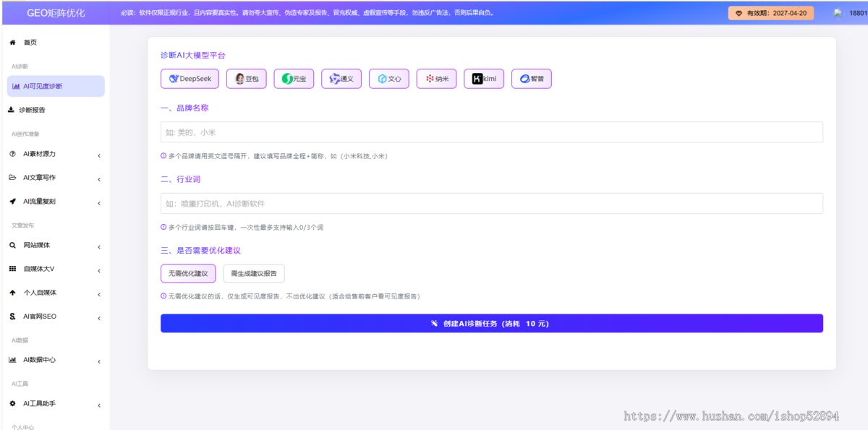Click the 诊断AI大模型平台 heading

tap(193, 55)
